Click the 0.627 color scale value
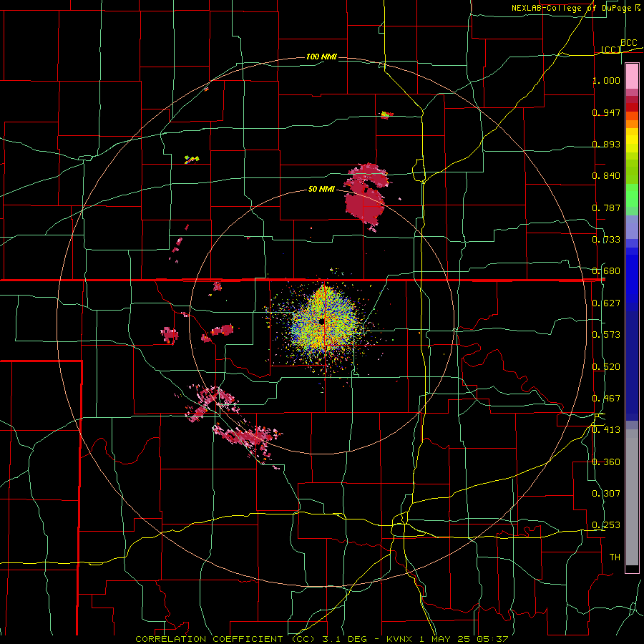This screenshot has width=644, height=644. (606, 303)
